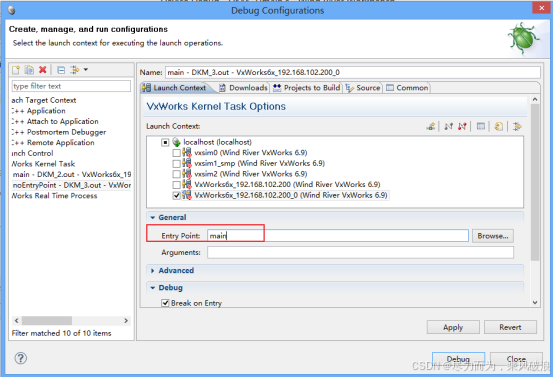This screenshot has height=377, width=554.
Task: Uncheck VxWorks6x_192.168.102.200_0 target checkbox
Action: (176, 195)
